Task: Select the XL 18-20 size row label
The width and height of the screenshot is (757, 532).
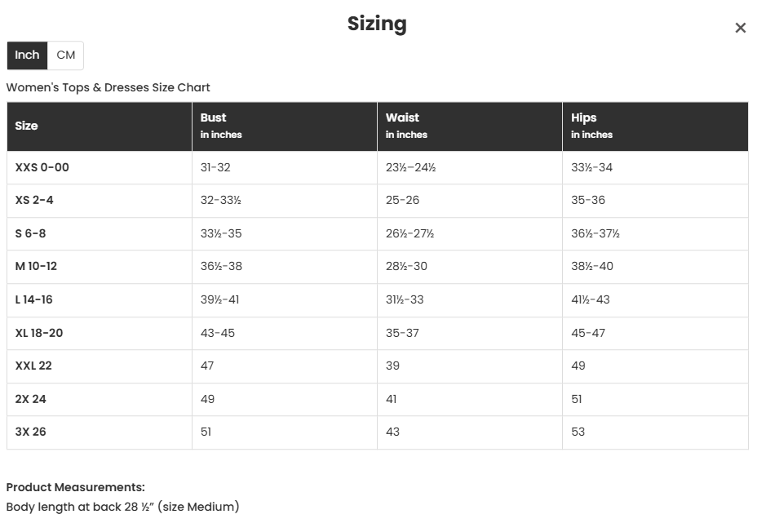Action: click(x=39, y=333)
